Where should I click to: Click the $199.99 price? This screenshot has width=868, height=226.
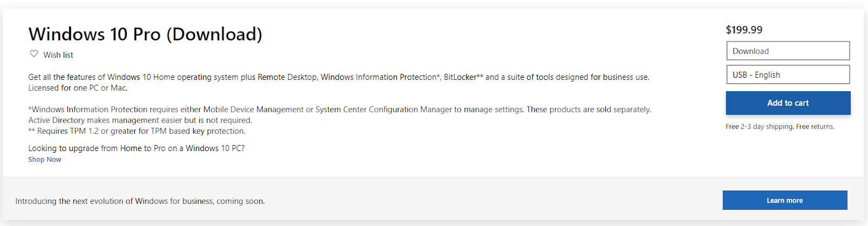(744, 30)
